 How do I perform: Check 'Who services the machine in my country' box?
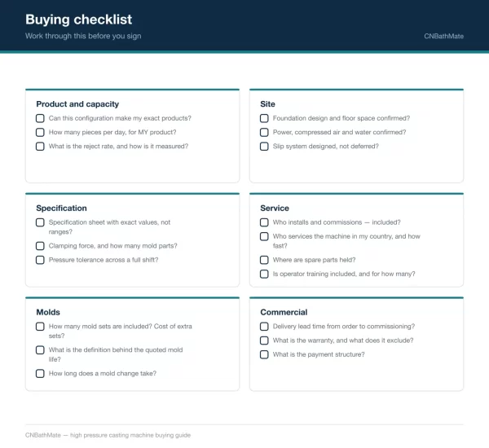tap(264, 236)
